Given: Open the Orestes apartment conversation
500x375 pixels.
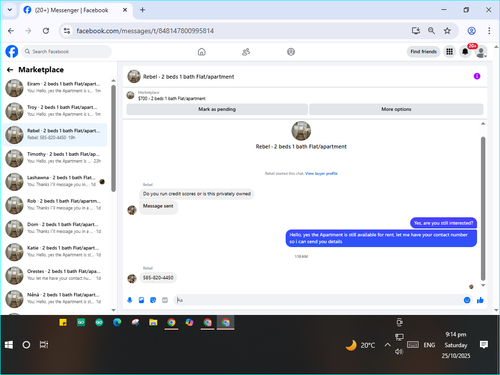Looking at the screenshot, I should coord(55,275).
